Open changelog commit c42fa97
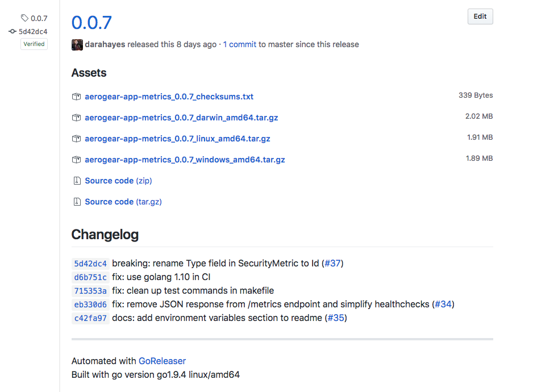The width and height of the screenshot is (533, 392). (x=90, y=318)
